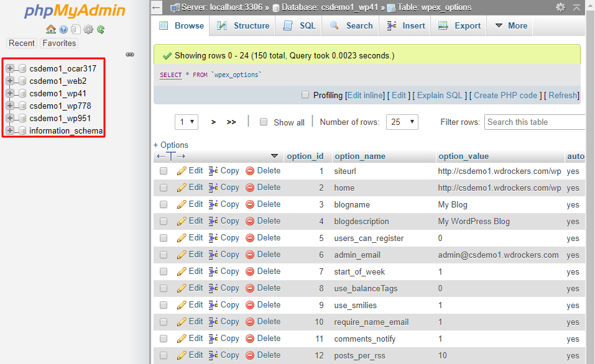The width and height of the screenshot is (595, 364).
Task: Open the page settings gear at top right
Action: tap(560, 7)
